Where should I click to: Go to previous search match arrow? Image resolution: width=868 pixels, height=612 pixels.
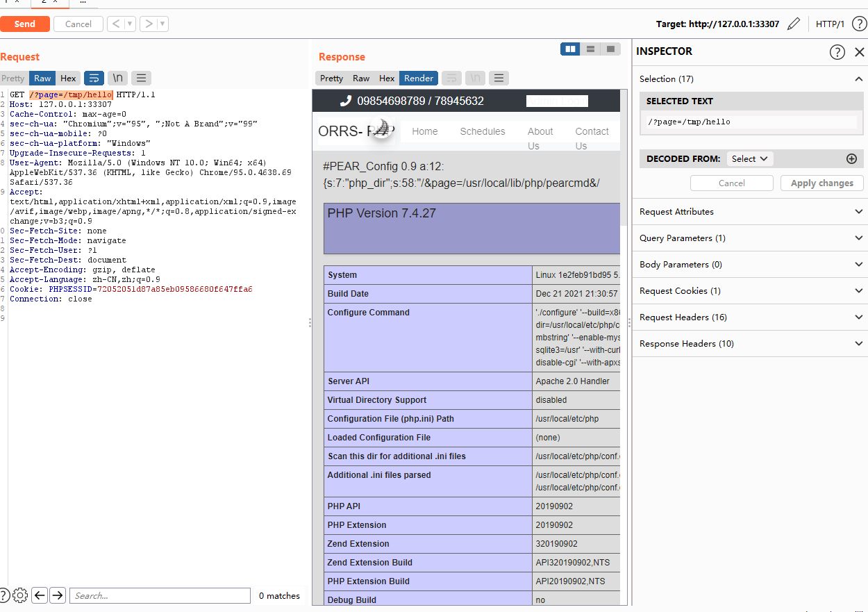40,595
